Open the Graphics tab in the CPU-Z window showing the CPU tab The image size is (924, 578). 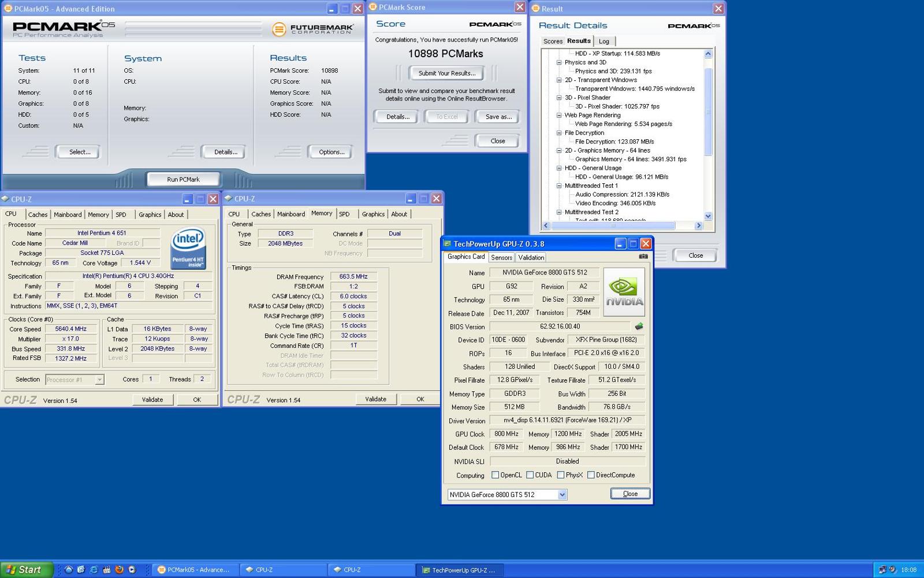(150, 214)
